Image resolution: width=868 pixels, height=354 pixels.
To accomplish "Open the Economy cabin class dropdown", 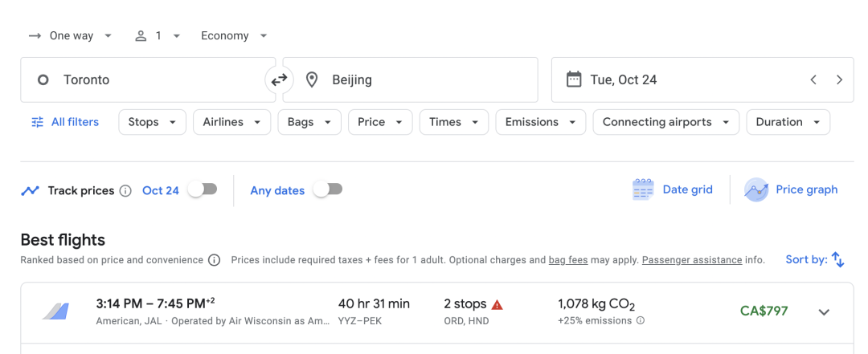I will tap(234, 35).
